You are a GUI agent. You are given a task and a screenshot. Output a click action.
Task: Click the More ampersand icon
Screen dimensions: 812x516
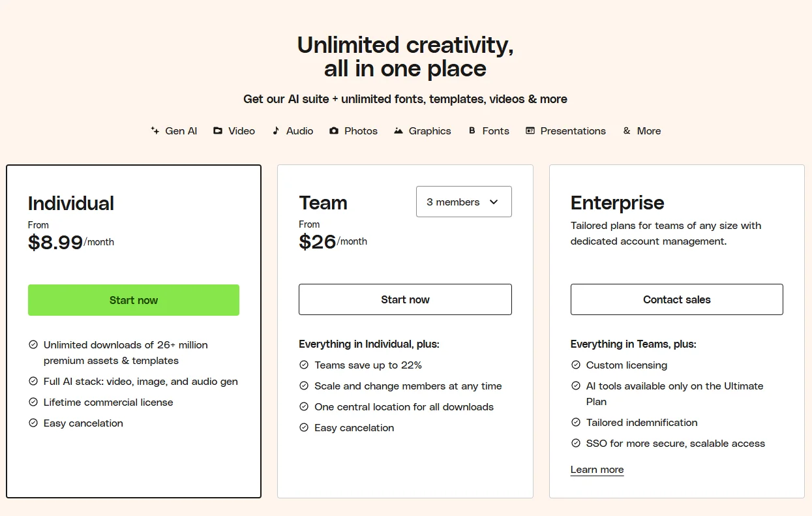pos(627,130)
